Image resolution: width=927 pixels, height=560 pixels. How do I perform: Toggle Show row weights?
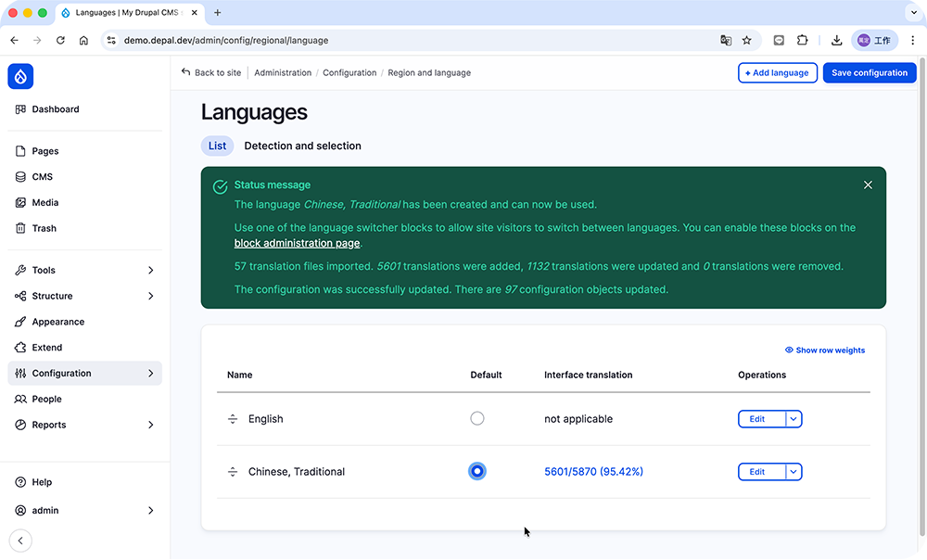click(824, 350)
